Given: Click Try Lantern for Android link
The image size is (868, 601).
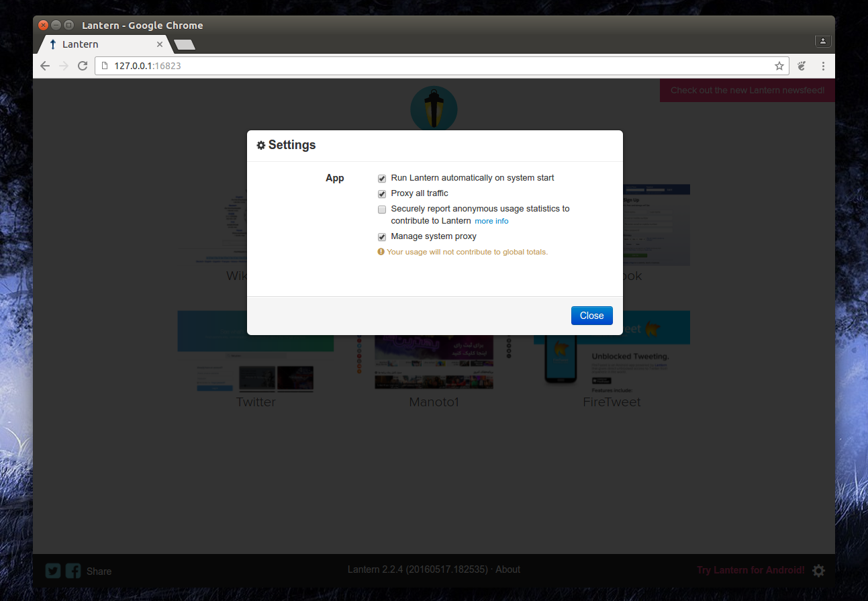Looking at the screenshot, I should [751, 570].
